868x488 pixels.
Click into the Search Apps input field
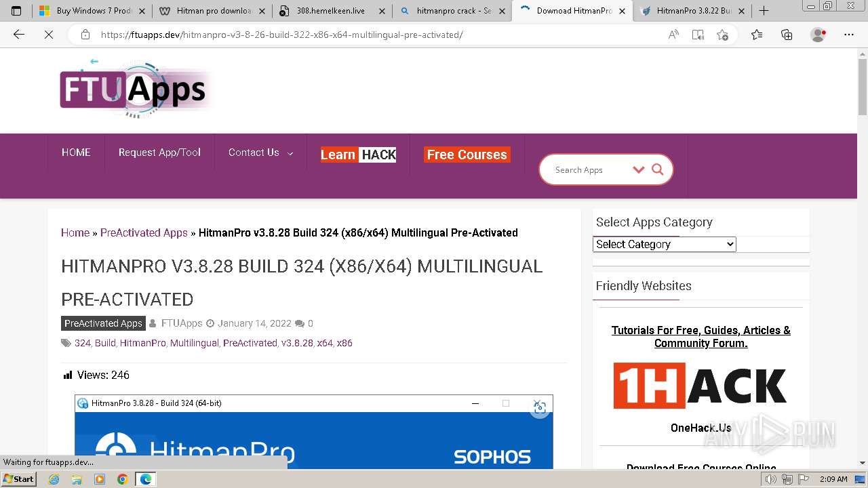590,170
